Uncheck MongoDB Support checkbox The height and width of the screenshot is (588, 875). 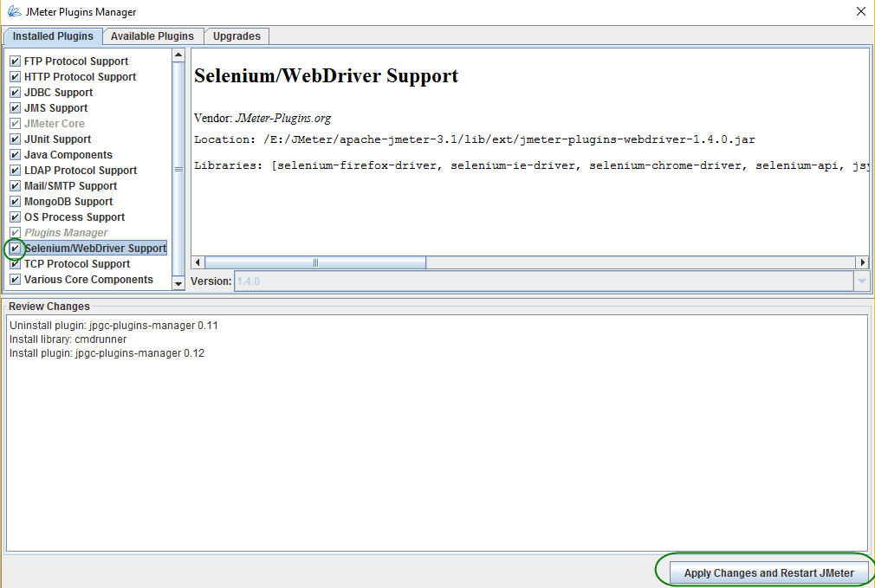pos(15,201)
